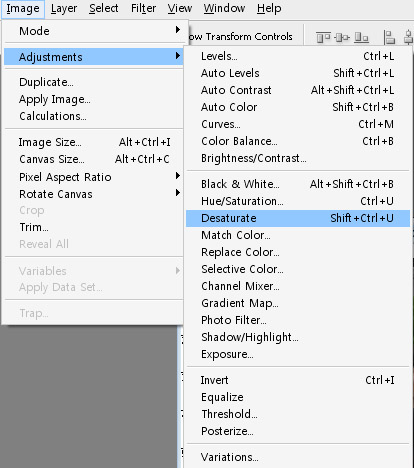This screenshot has width=414, height=468.
Task: Open the Posterize dialog
Action: [298, 431]
